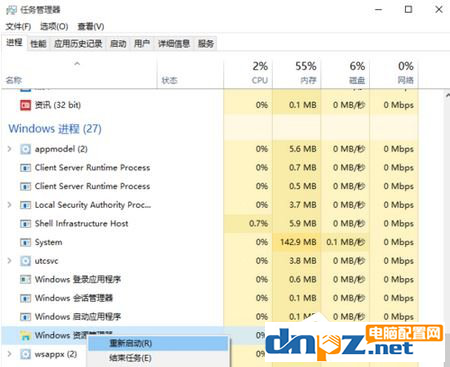Click the utcsvc gear icon
The image size is (450, 367).
point(25,261)
